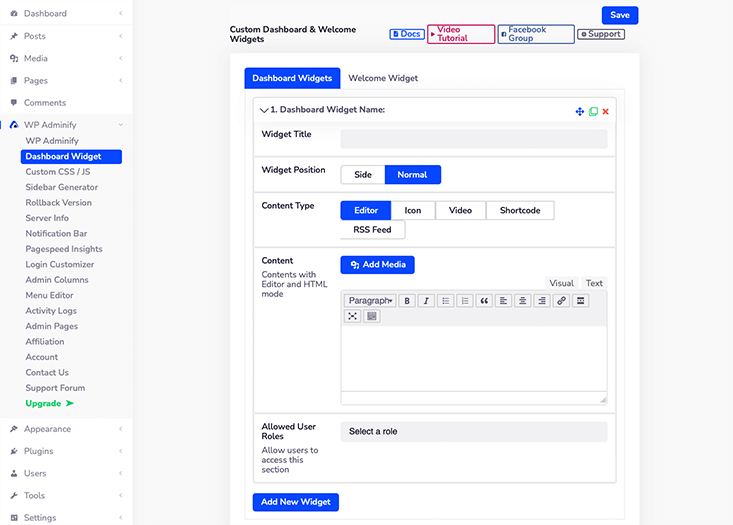Duplicate the dashboard widget with green icon
Viewport: 733px width, 525px height.
[593, 111]
